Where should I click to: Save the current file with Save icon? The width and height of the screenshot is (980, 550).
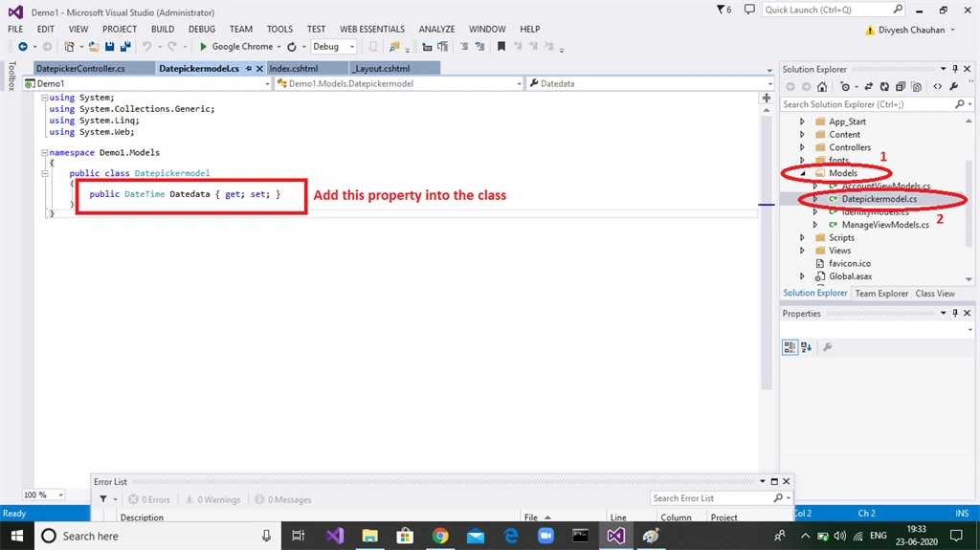tap(109, 46)
